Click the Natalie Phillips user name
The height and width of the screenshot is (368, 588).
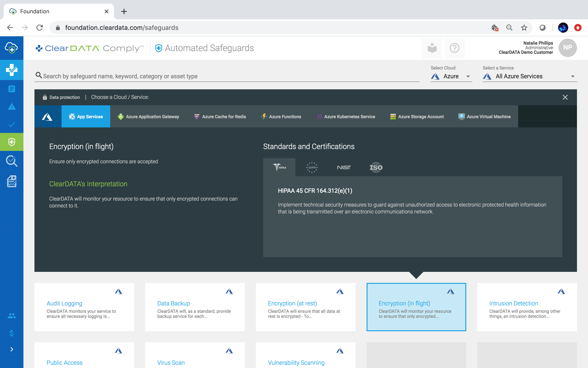[x=538, y=43]
